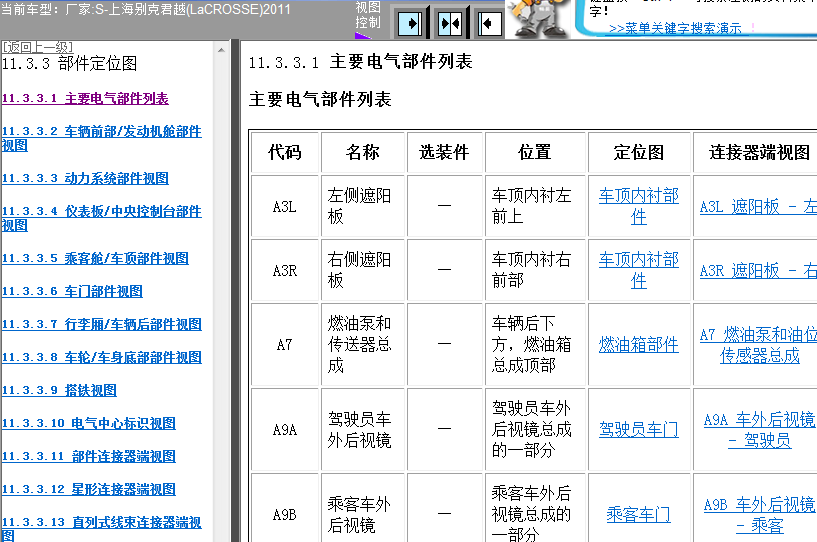Select the A3L code cell

[284, 206]
